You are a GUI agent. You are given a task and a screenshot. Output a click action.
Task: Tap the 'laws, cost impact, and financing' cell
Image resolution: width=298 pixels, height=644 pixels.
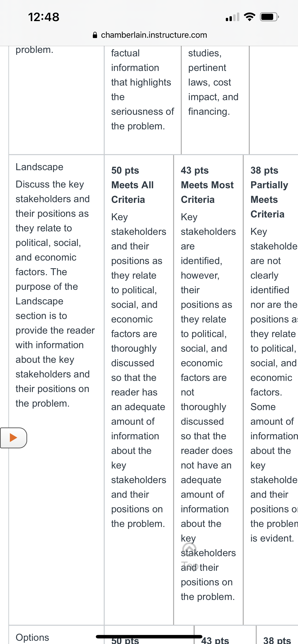click(x=213, y=97)
